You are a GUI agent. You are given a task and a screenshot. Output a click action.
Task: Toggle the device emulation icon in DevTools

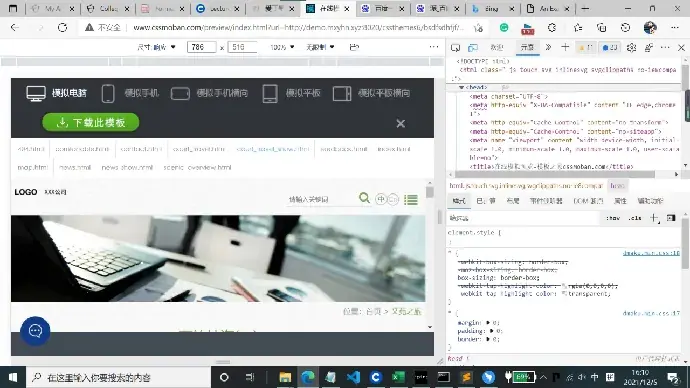473,47
